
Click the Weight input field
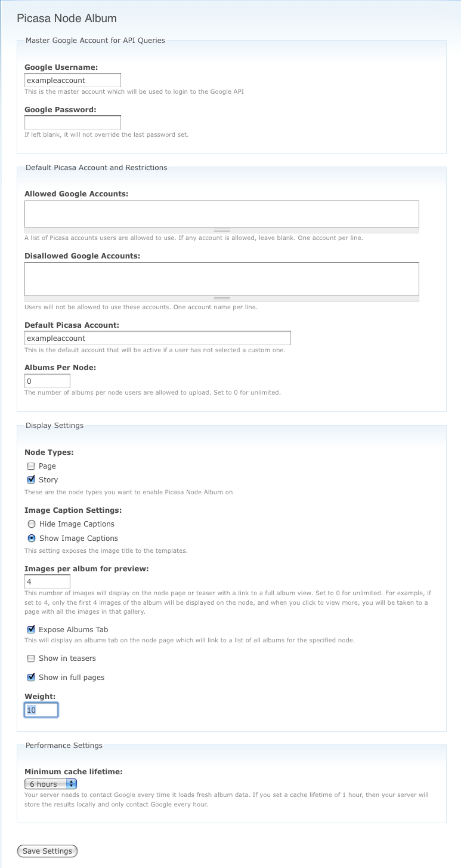click(41, 710)
